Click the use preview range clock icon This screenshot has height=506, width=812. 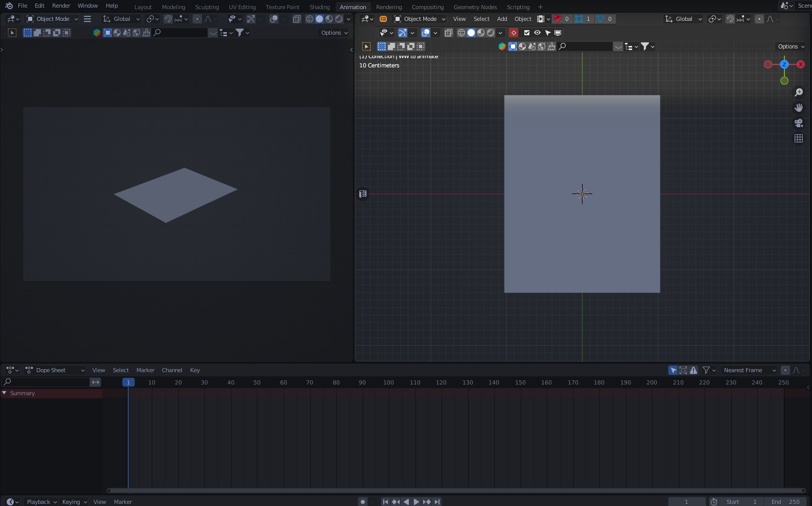coord(714,502)
